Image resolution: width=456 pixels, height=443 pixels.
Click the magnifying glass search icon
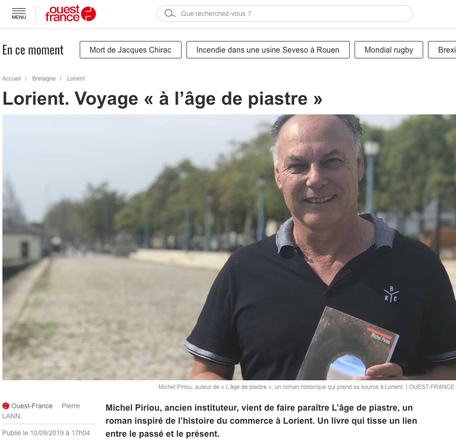coord(170,13)
